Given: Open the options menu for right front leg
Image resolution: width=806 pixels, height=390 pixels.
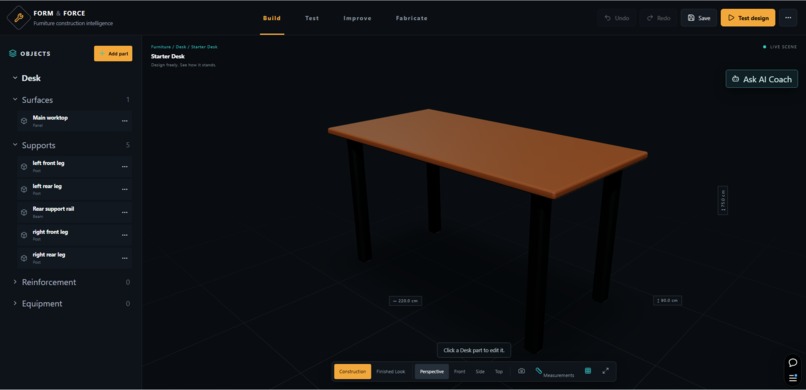Looking at the screenshot, I should point(124,235).
